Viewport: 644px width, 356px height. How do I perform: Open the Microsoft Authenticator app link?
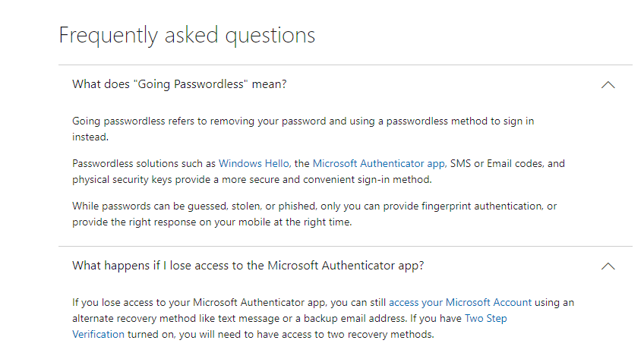378,164
